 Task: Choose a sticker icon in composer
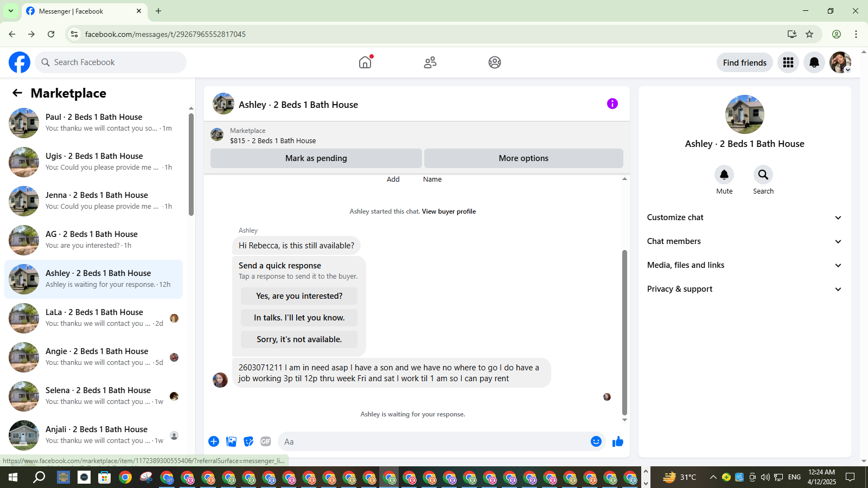pos(248,441)
